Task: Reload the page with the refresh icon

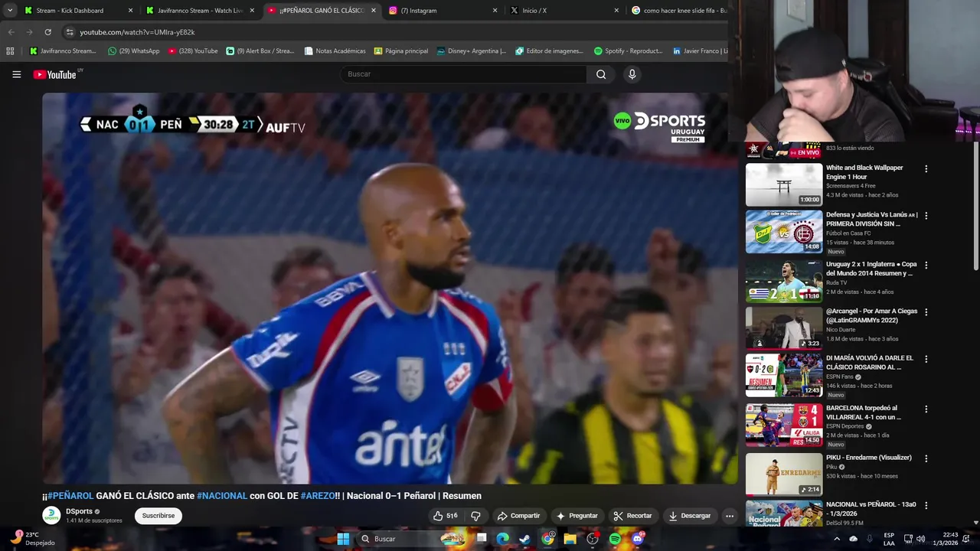Action: coord(47,32)
